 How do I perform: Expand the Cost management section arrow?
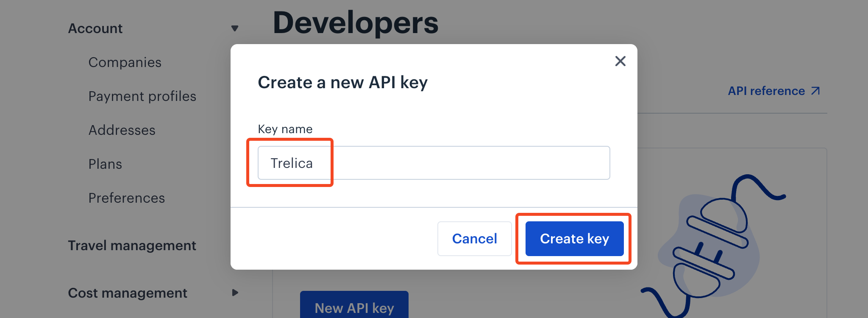(235, 293)
